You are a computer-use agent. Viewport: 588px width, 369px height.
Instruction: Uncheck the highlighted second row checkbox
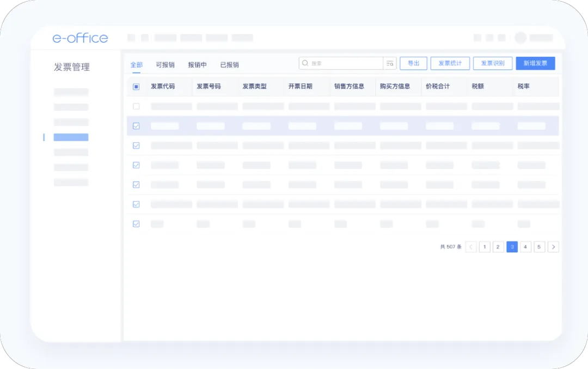click(x=136, y=126)
